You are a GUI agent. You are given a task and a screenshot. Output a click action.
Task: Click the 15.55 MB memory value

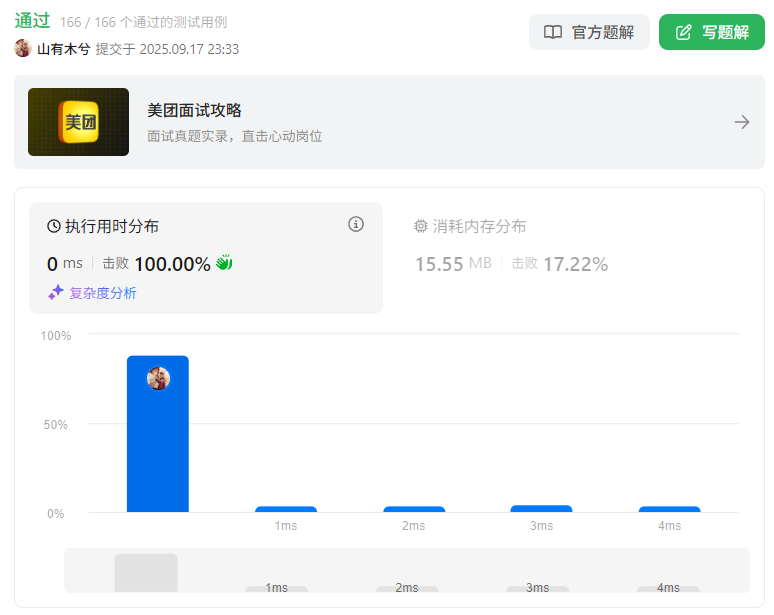453,264
